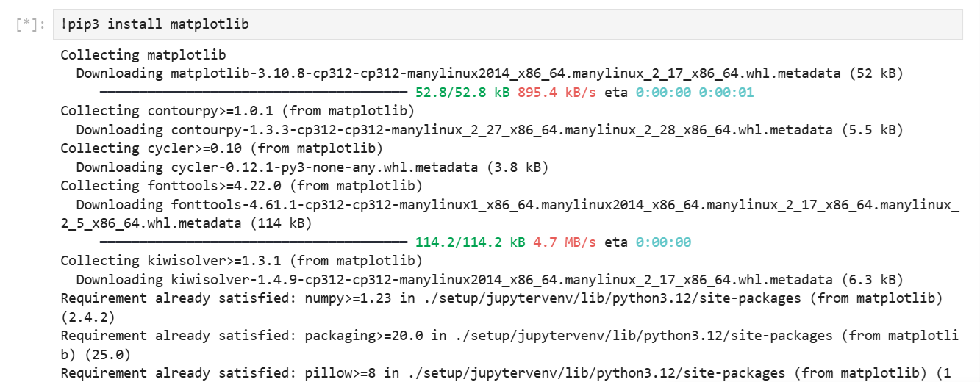Click the '2_5_x86_64.whl.metadata (114 kB)' text
This screenshot has height=382, width=980.
186,223
